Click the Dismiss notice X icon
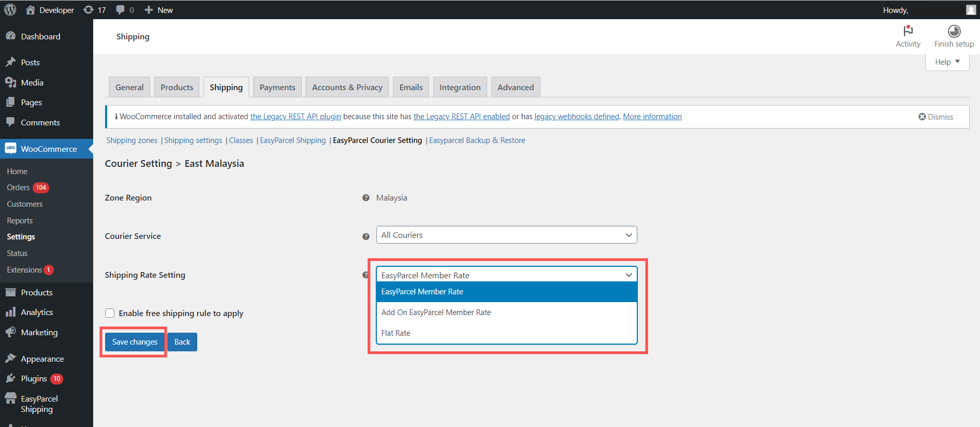Screen dimensions: 980x427 pyautogui.click(x=922, y=117)
